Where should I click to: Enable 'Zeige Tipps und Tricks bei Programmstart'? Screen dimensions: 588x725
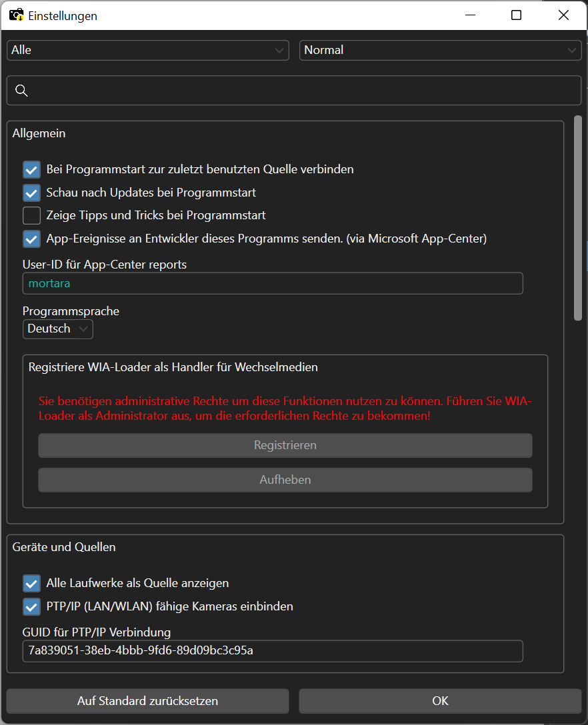click(31, 215)
